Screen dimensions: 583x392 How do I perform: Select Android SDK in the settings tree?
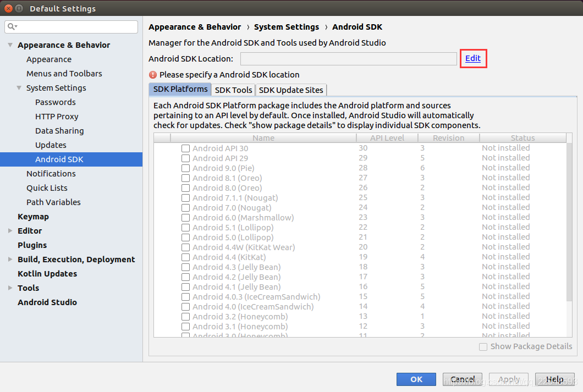tap(71, 159)
